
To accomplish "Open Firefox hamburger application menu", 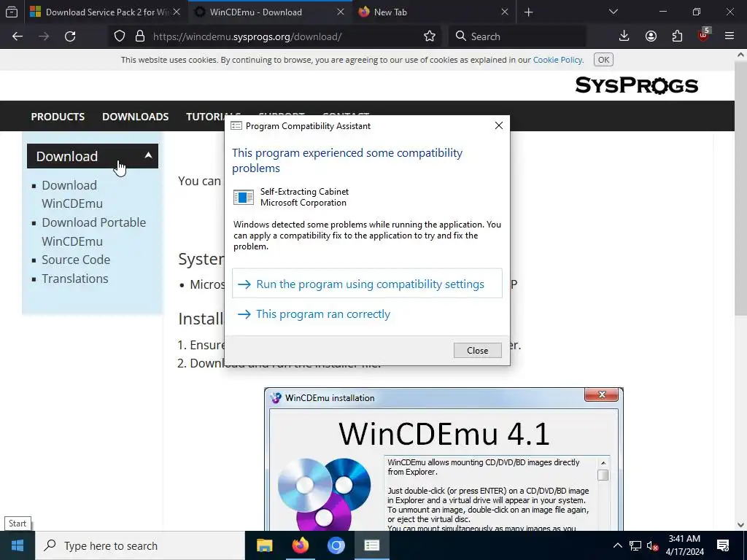I will point(729,36).
